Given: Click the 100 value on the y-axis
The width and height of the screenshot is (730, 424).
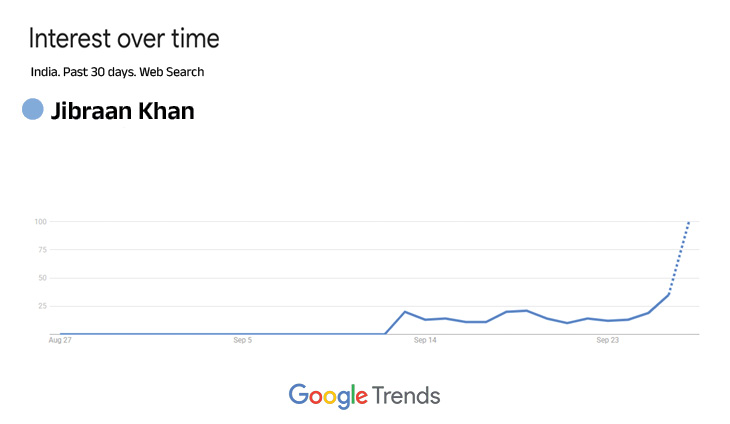Looking at the screenshot, I should pos(41,221).
